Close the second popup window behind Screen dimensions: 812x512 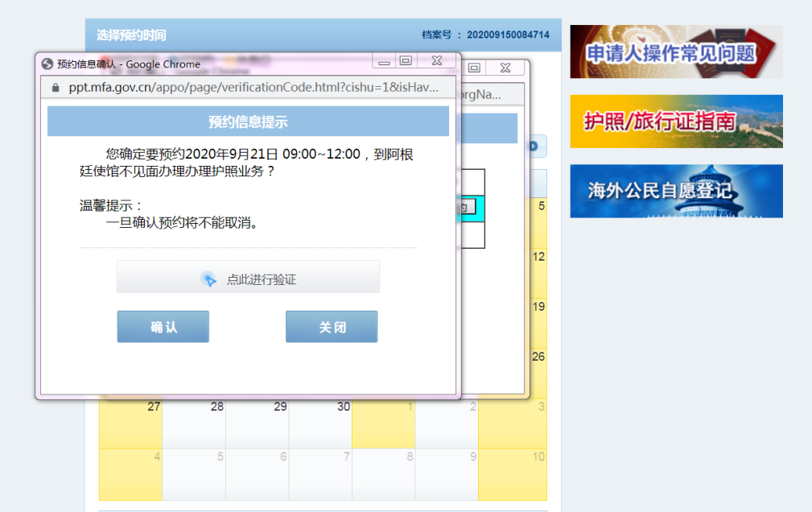tap(505, 68)
